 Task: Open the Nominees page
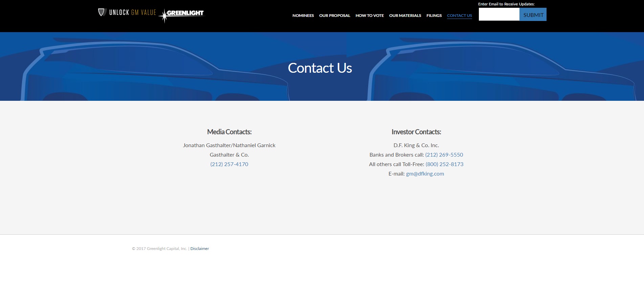tap(303, 16)
